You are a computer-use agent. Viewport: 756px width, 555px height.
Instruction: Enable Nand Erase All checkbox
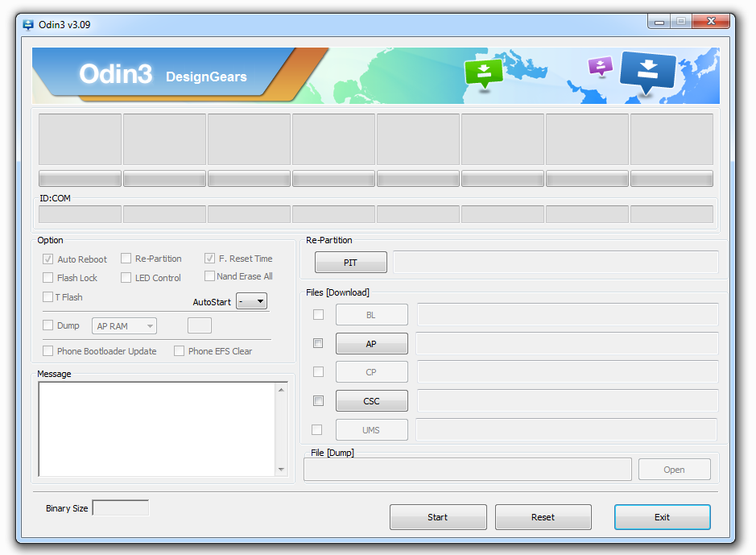click(209, 276)
